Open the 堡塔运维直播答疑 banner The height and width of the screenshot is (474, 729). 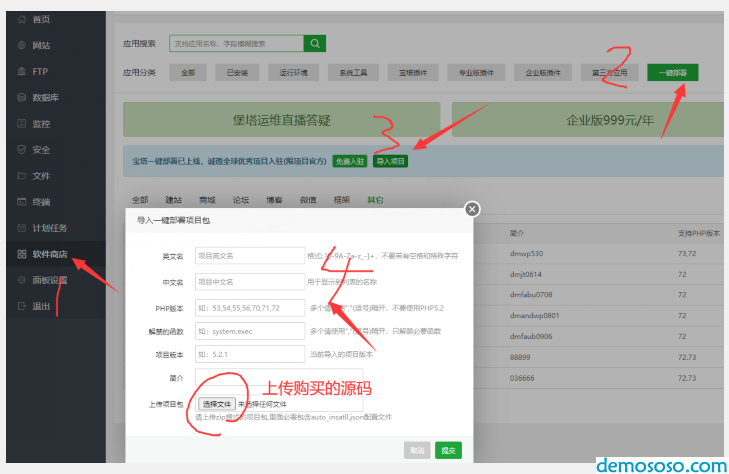282,120
